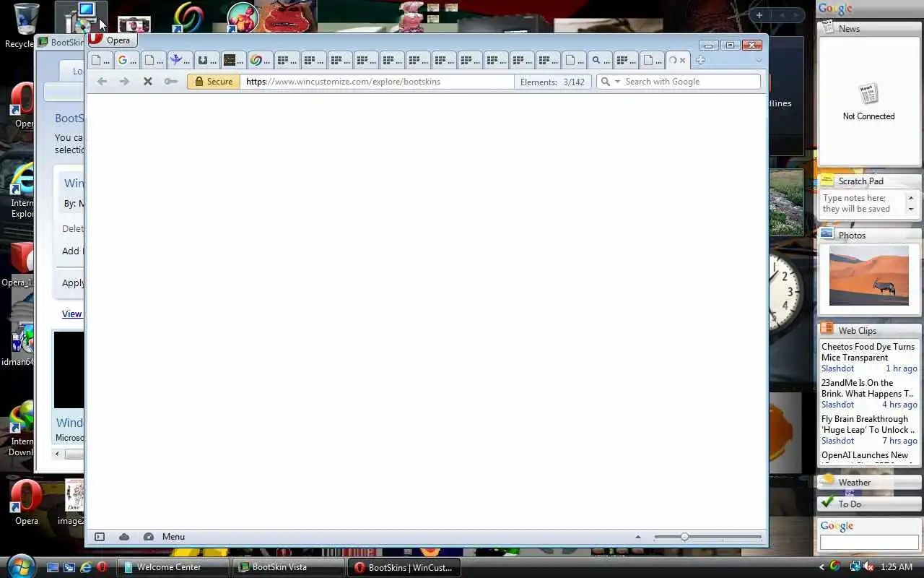Click Opera's forward navigation arrow

(x=124, y=82)
